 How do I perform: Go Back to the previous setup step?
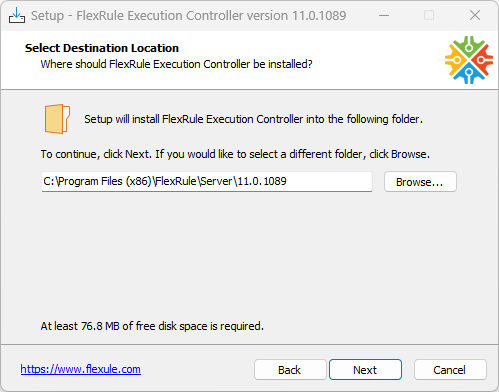290,370
